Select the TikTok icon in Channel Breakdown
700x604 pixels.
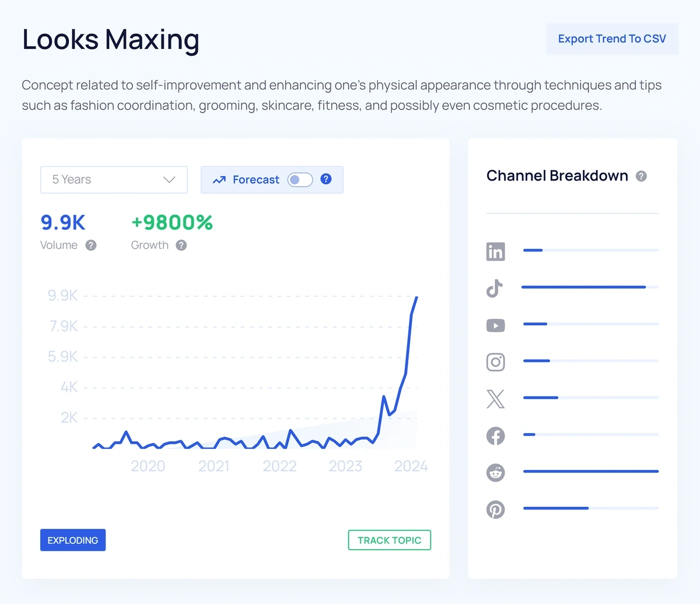coord(494,288)
